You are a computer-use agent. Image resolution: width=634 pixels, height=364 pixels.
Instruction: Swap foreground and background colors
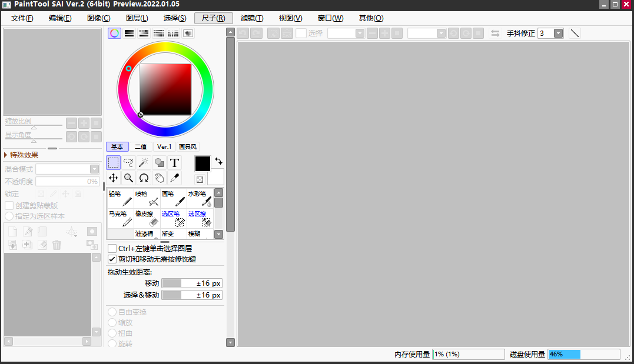tap(218, 161)
